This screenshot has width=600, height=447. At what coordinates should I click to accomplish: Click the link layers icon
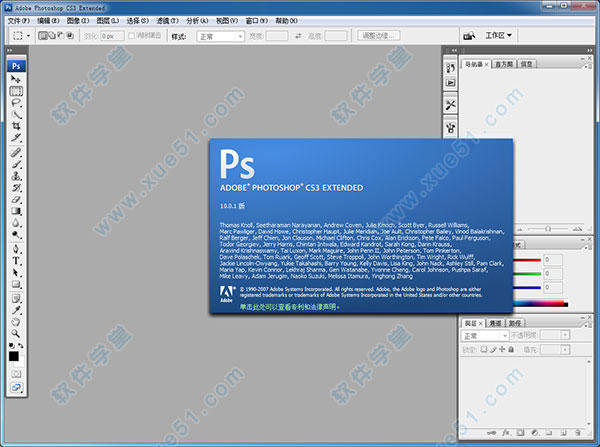click(x=492, y=433)
